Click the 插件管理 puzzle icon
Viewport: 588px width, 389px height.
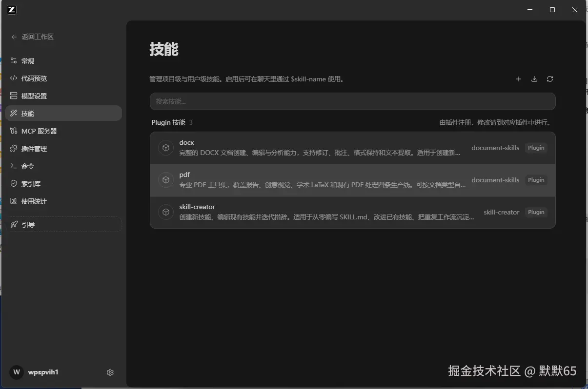pyautogui.click(x=14, y=149)
